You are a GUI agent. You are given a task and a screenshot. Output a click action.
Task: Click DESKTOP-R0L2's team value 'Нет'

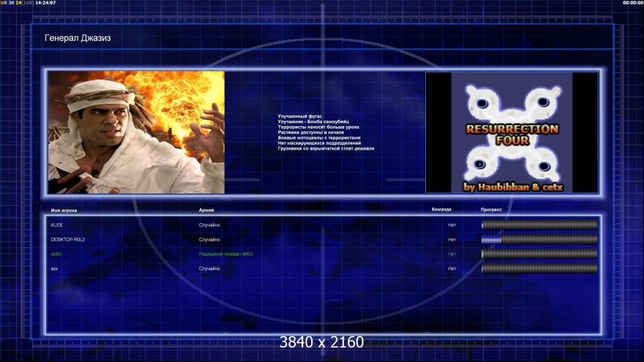[452, 240]
